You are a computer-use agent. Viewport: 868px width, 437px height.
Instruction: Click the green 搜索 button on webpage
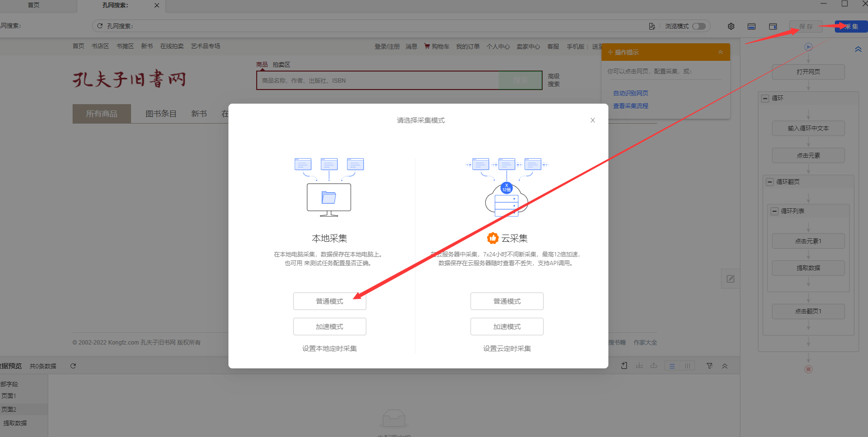coord(520,80)
